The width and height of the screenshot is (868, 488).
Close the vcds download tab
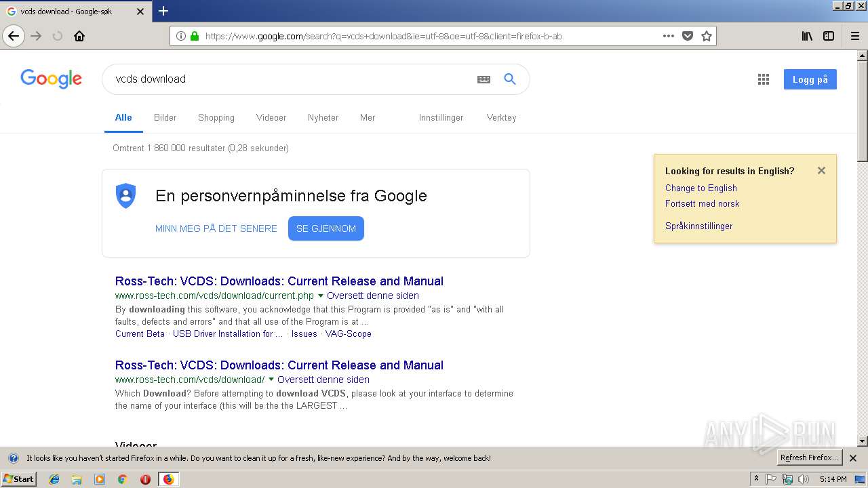click(x=140, y=12)
